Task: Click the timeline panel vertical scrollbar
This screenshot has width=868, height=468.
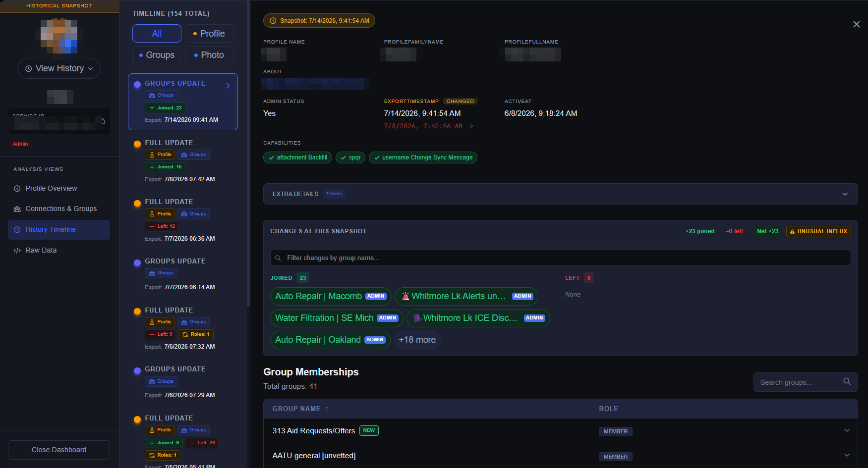Action: (x=248, y=154)
